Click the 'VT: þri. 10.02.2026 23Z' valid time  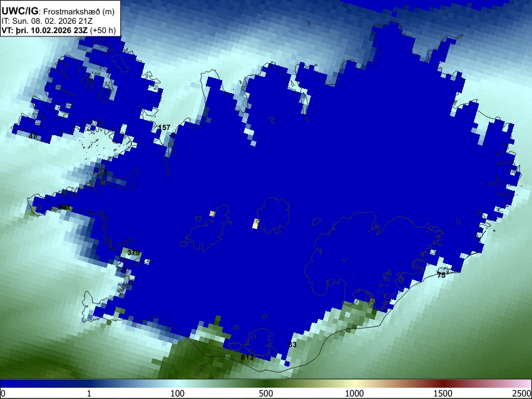[x=44, y=30]
